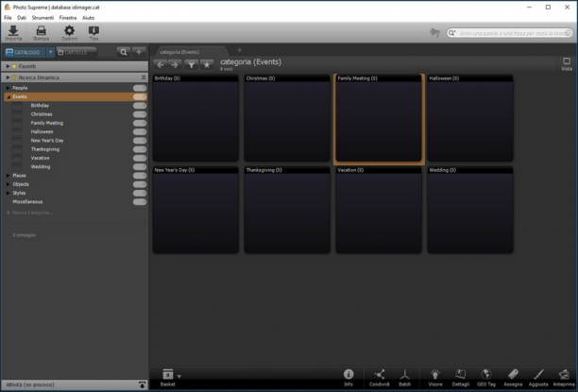
Task: Go back with the left arrow
Action: coord(160,65)
